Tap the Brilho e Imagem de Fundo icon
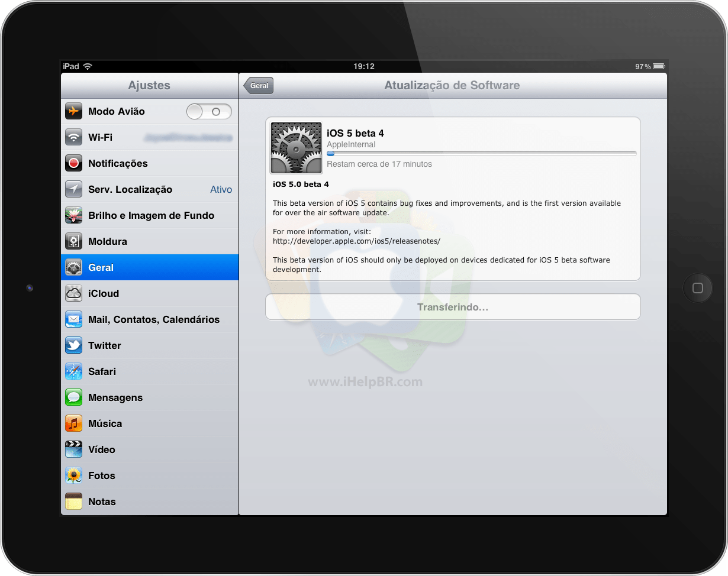The height and width of the screenshot is (576, 728). point(73,215)
